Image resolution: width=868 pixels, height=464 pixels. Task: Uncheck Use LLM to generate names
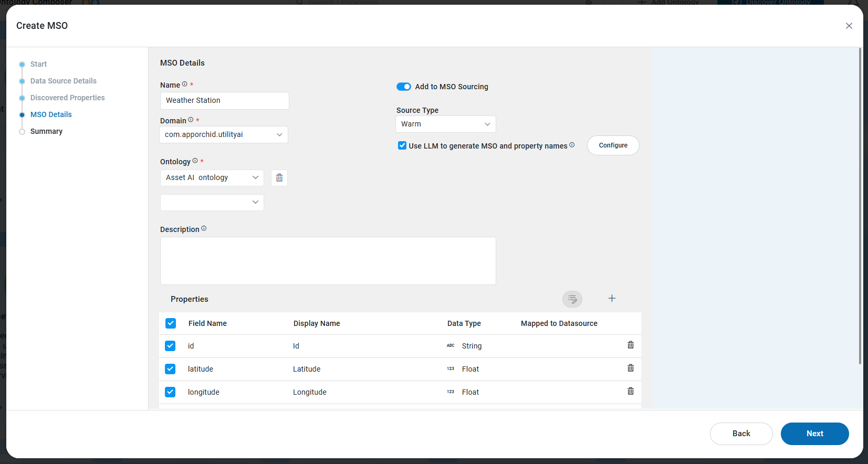pos(402,145)
